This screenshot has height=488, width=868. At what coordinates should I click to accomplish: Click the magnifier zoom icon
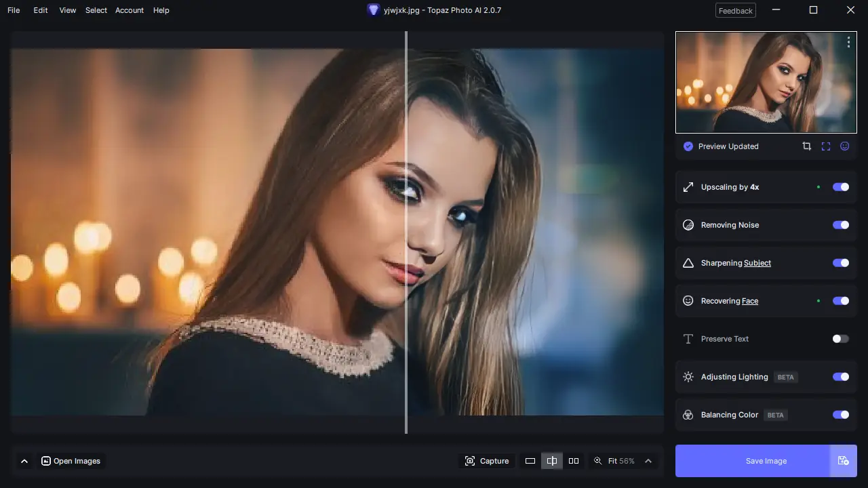pos(597,460)
